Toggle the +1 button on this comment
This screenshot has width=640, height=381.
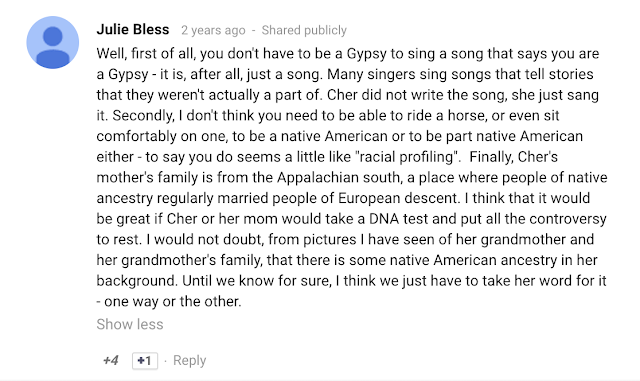coord(145,361)
